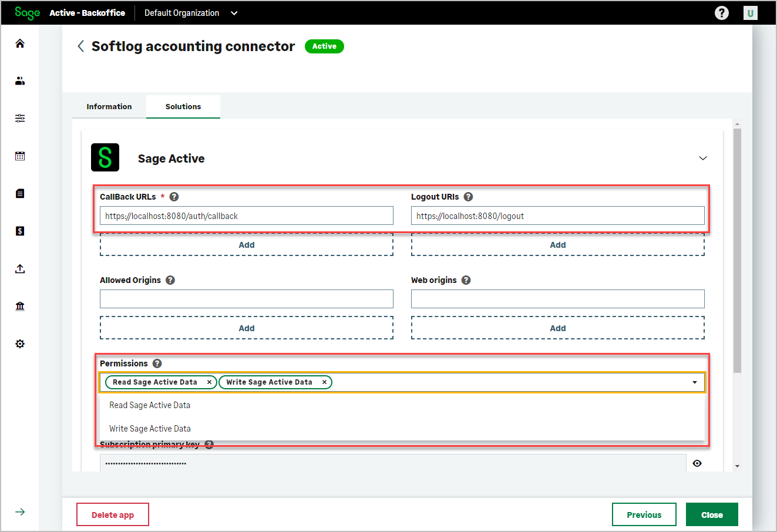
Task: Select Read Sage Active Data option
Action: pos(402,405)
